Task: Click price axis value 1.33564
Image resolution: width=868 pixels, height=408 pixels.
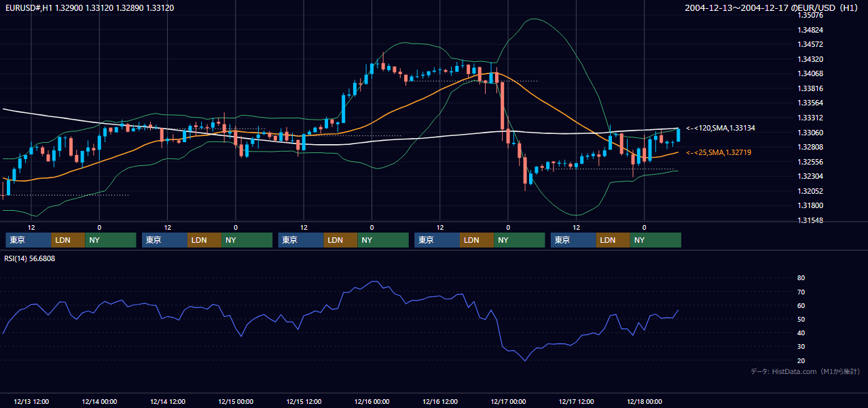Action: (x=810, y=103)
